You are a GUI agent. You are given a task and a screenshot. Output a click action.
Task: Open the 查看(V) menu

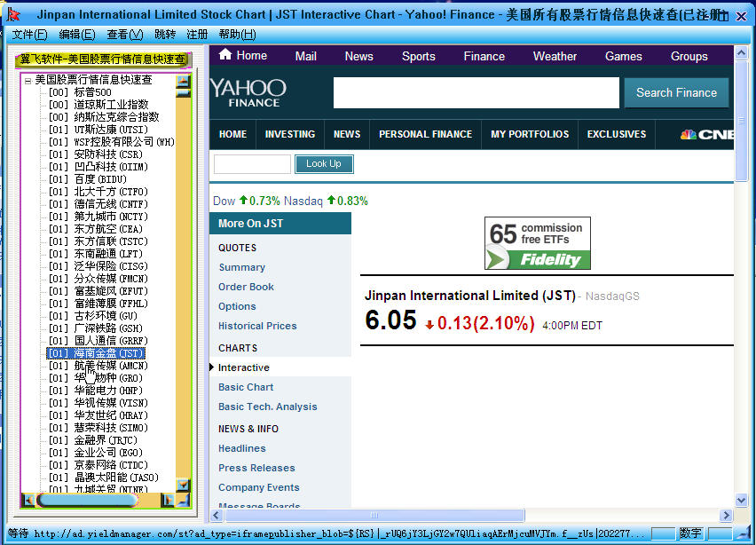coord(125,35)
